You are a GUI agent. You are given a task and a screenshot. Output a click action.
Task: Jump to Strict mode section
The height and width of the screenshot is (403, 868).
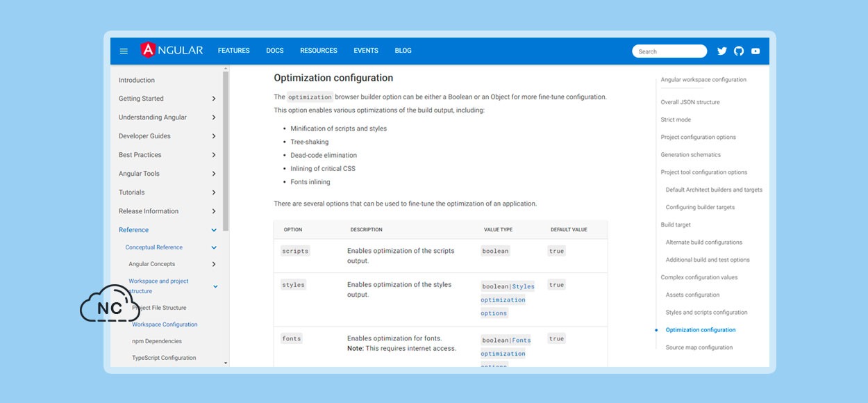click(676, 120)
